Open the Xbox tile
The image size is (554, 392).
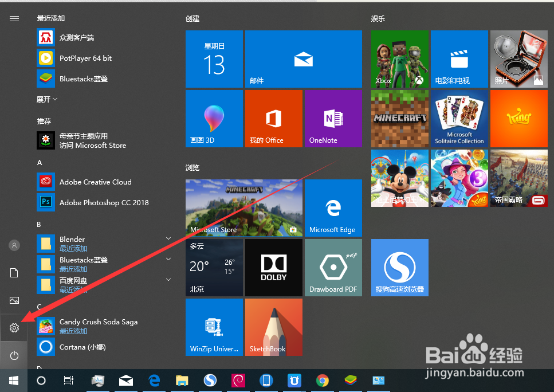click(399, 58)
